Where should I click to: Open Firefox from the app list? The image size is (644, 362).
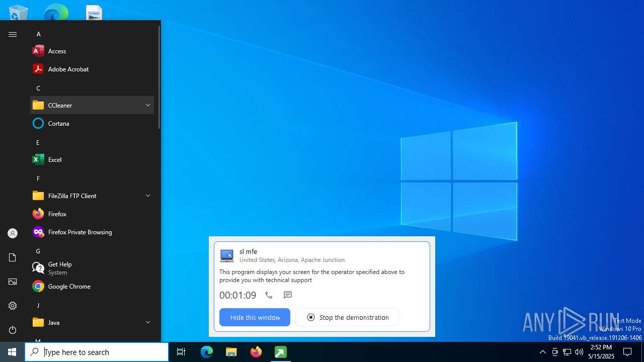[x=92, y=214]
